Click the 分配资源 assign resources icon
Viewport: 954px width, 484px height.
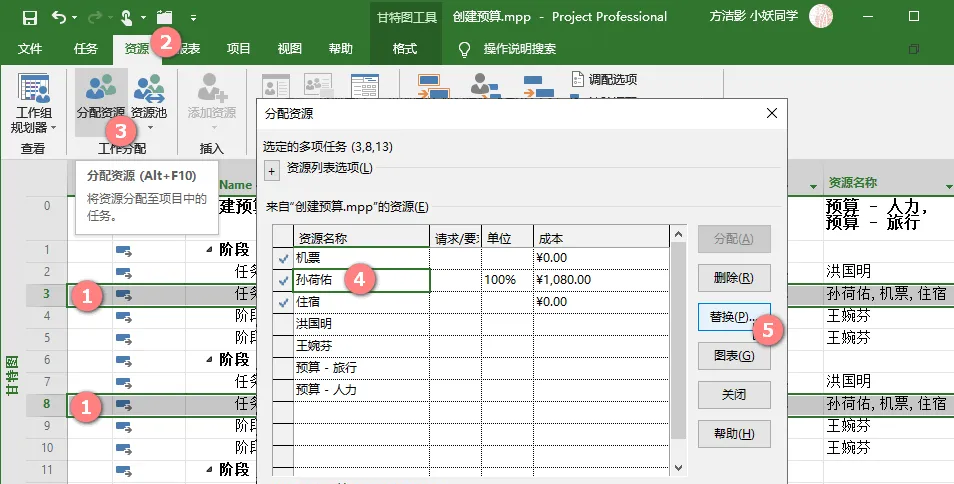point(101,88)
